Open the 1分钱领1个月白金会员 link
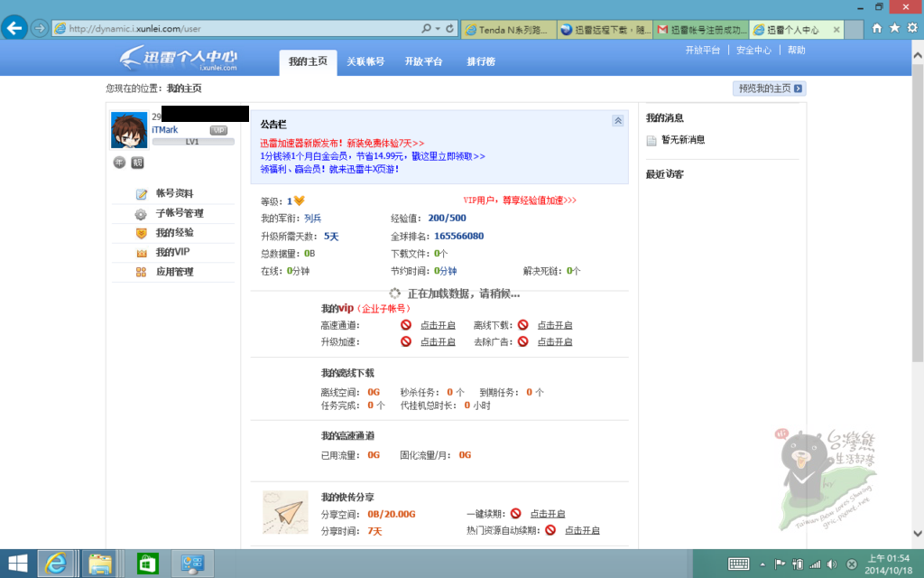 pos(373,156)
